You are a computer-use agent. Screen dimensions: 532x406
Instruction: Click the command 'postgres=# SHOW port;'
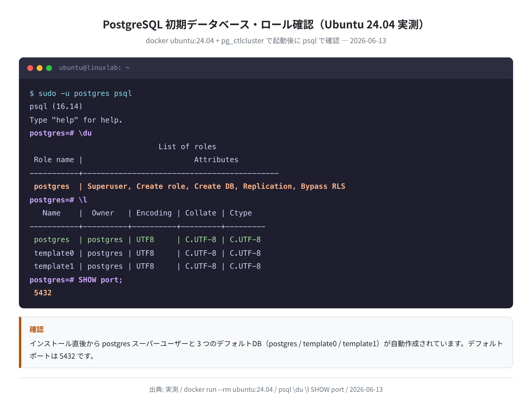coord(76,280)
